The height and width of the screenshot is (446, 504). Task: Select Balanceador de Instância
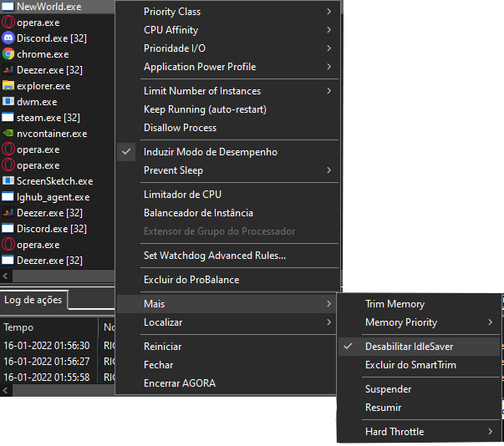click(228, 213)
